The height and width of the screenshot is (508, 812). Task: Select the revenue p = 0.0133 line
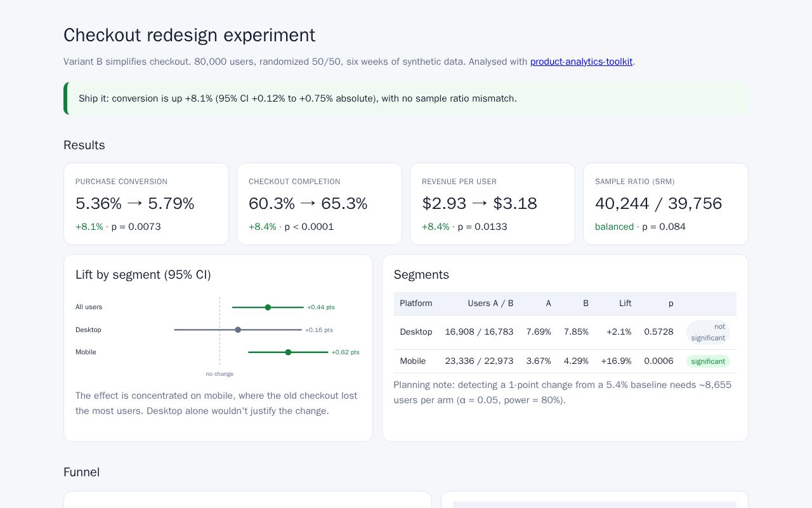click(464, 227)
